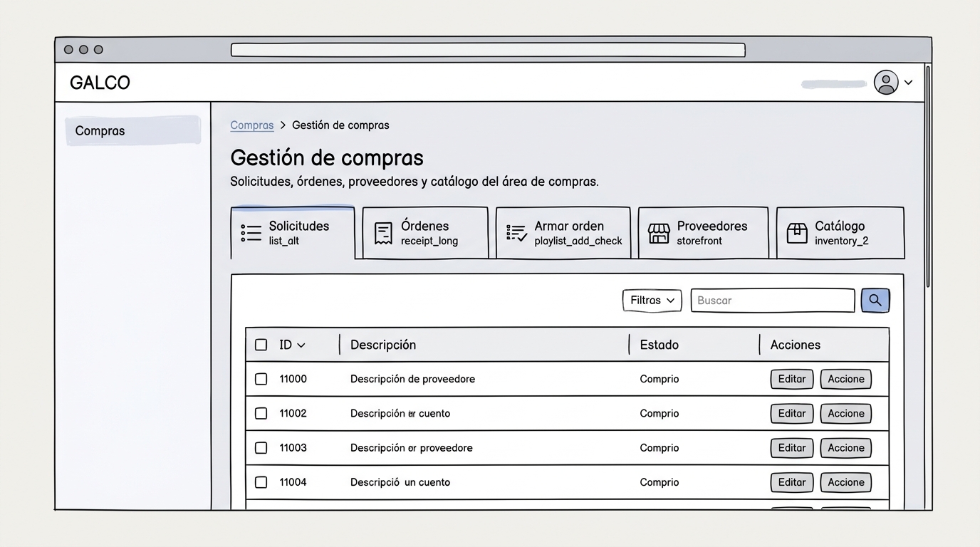The width and height of the screenshot is (980, 547).
Task: Go to the Armar orden tab
Action: pos(563,233)
